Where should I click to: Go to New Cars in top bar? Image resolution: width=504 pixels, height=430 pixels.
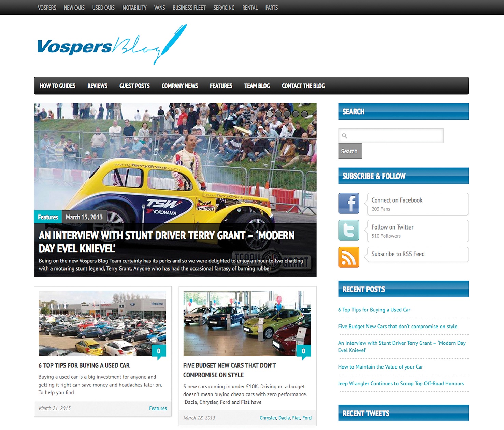[74, 8]
